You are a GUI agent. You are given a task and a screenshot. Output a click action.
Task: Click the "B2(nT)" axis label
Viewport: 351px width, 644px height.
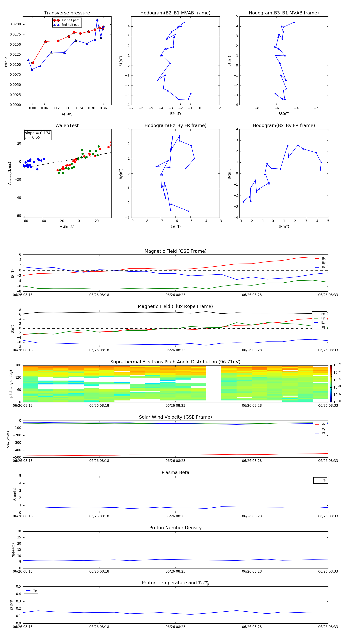coord(175,114)
